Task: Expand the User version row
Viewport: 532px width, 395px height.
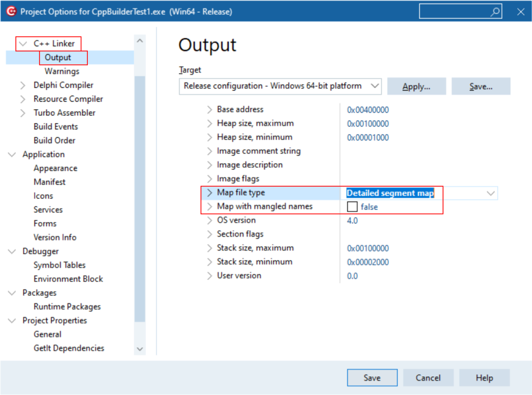Action: (210, 276)
